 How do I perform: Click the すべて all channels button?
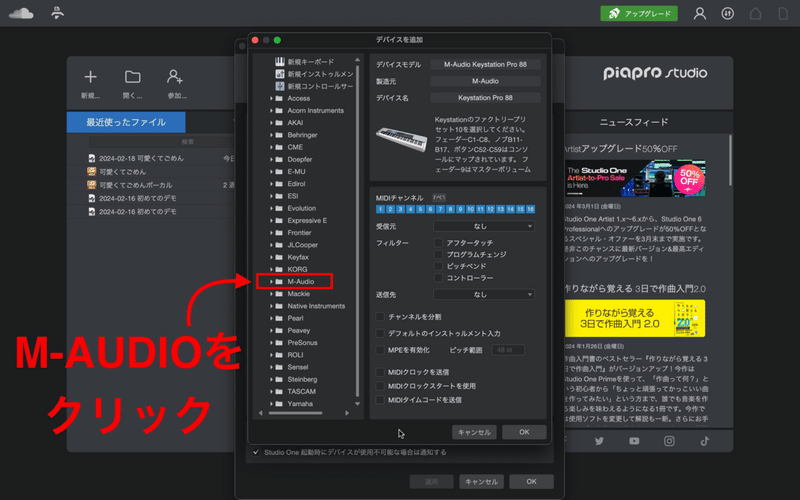point(439,197)
